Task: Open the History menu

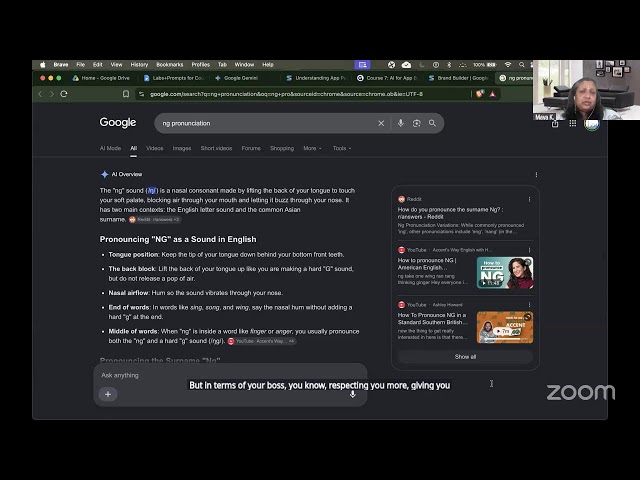Action: [x=139, y=64]
